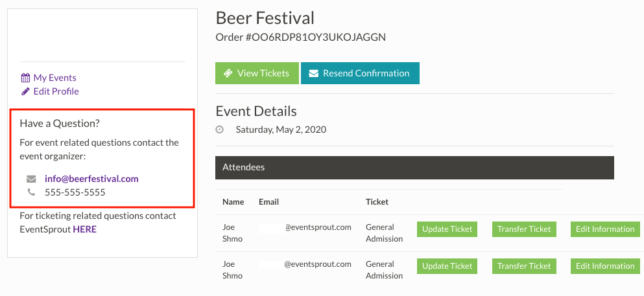Click the pencil icon beside Edit Profile
The width and height of the screenshot is (644, 296).
coord(25,91)
